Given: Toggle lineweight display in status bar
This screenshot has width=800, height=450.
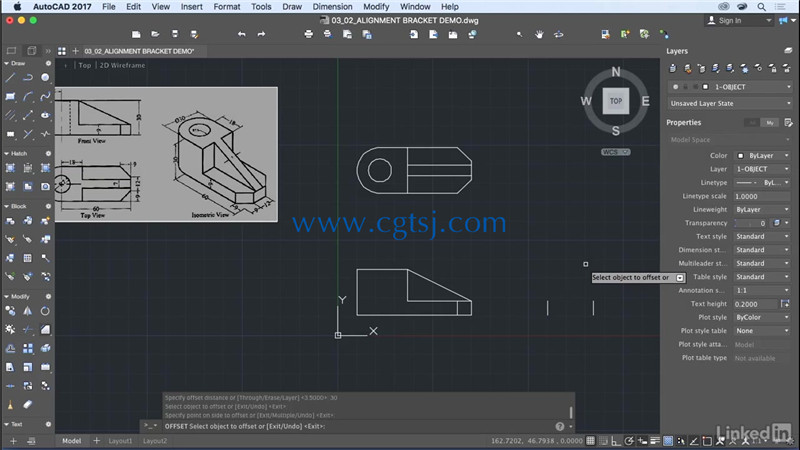Looking at the screenshot, I should 655,441.
